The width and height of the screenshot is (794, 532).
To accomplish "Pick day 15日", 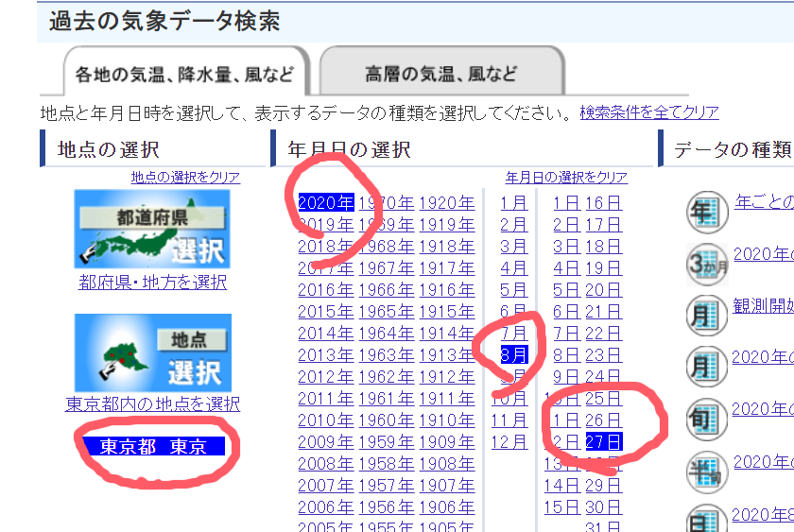I will pos(562,507).
